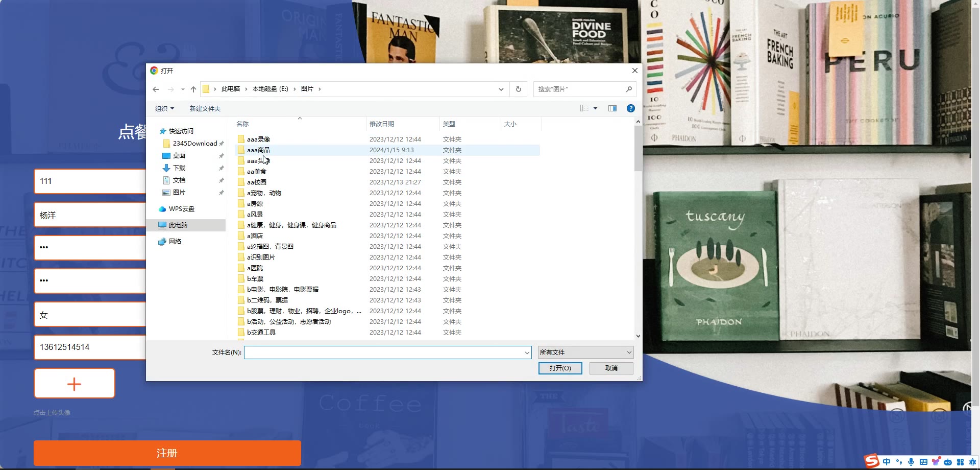The width and height of the screenshot is (980, 470).
Task: Select the a酒店 folder
Action: (x=387, y=236)
